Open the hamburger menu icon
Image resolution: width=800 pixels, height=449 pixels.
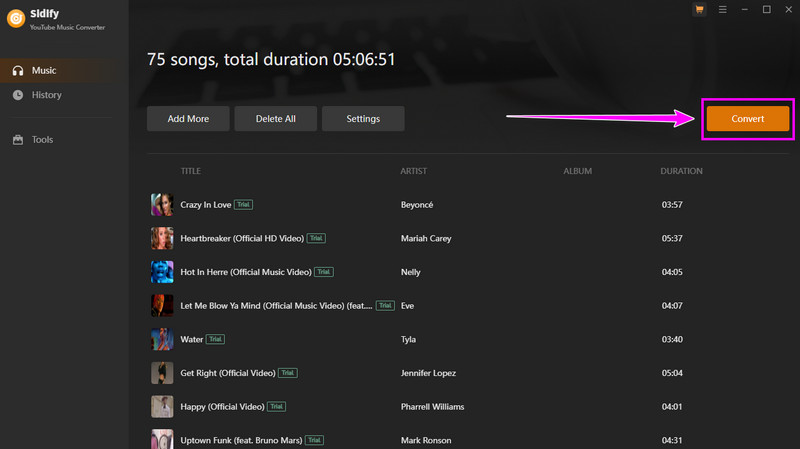tap(722, 10)
